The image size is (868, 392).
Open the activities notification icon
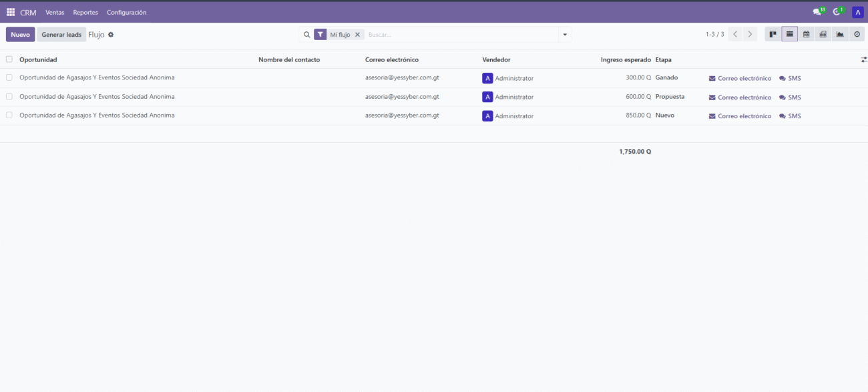point(837,12)
